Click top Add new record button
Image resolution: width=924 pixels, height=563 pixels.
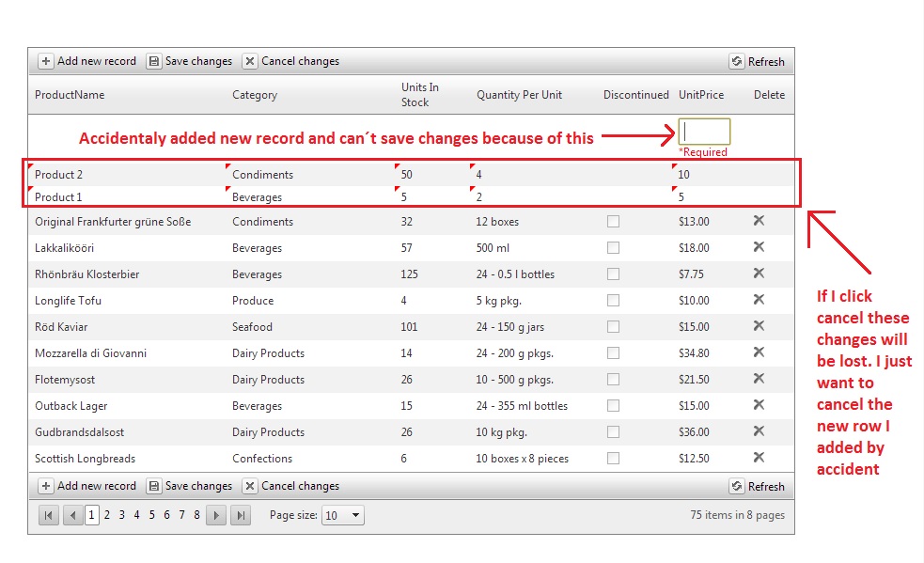87,61
